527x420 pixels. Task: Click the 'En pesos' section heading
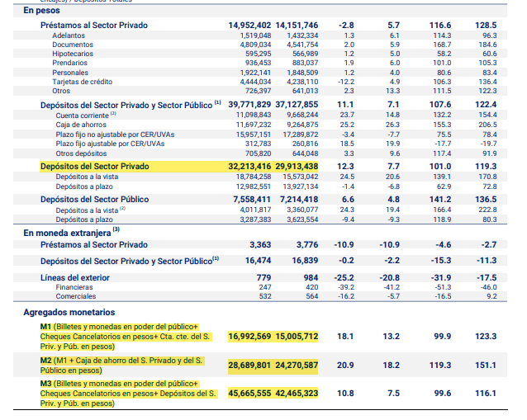pyautogui.click(x=42, y=11)
